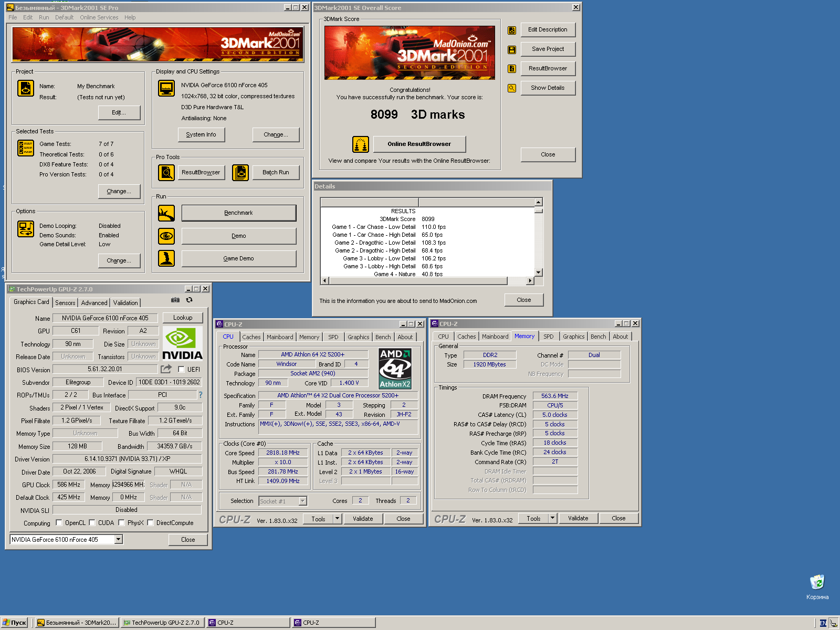Viewport: 840px width, 630px height.
Task: Switch to the Sensors tab in GPU-Z
Action: 65,303
